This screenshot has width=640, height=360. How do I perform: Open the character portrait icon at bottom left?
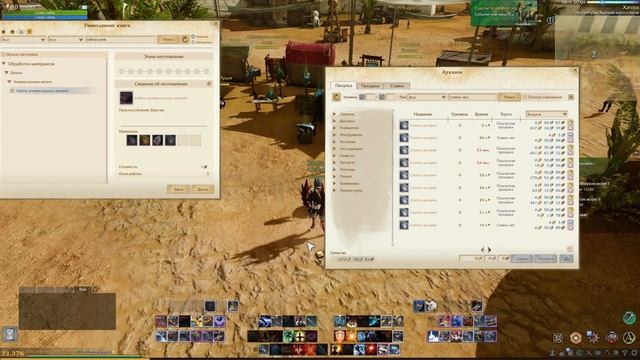click(x=10, y=335)
